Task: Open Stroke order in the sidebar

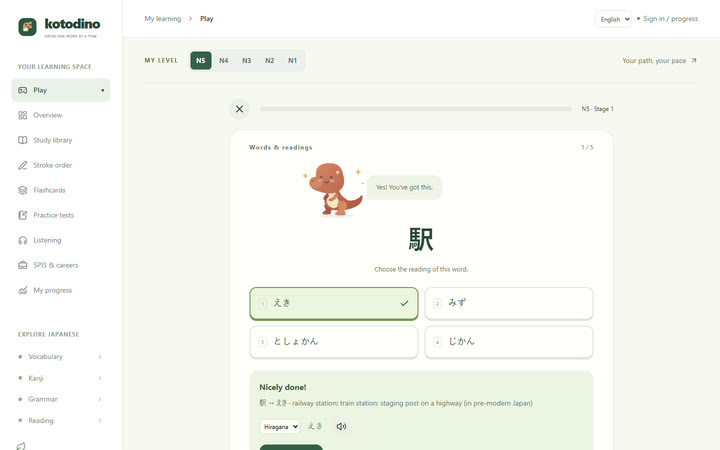Action: [61, 165]
